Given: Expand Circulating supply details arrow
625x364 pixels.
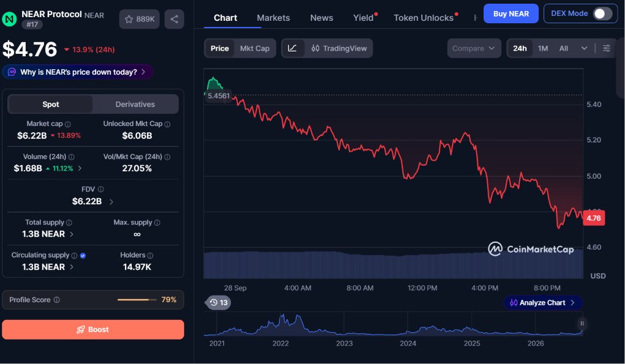Looking at the screenshot, I should pos(72,267).
